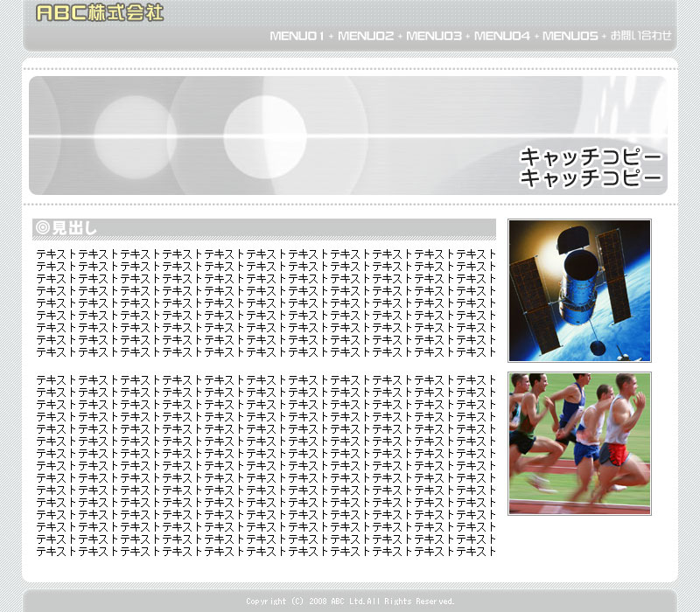Screen dimensions: 700x612
Task: Click the first テキスト paragraph block
Action: pyautogui.click(x=266, y=303)
